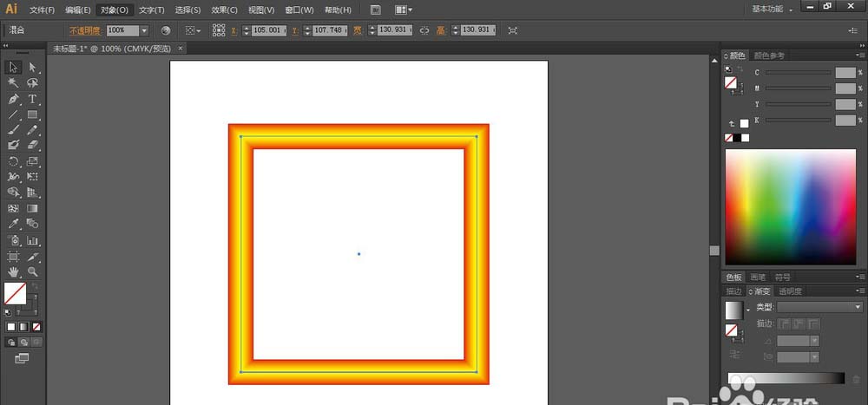Open the 效果(C) menu
The image size is (868, 405).
224,10
